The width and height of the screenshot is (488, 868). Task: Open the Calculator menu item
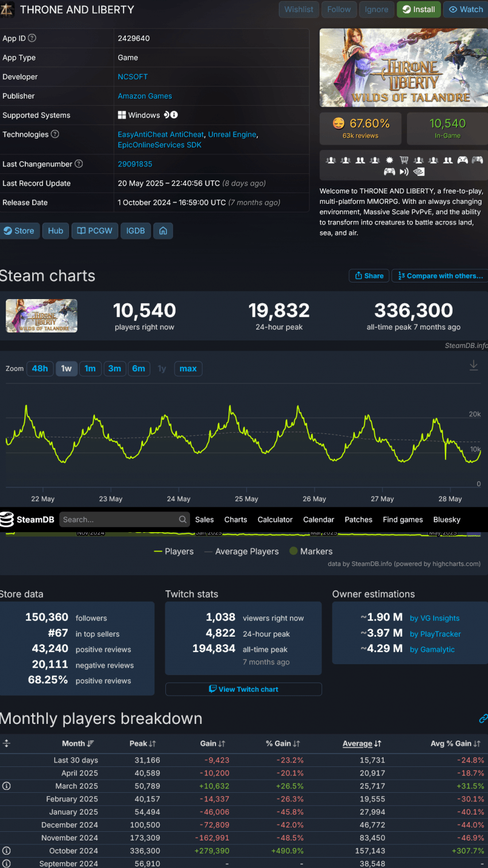click(x=275, y=520)
